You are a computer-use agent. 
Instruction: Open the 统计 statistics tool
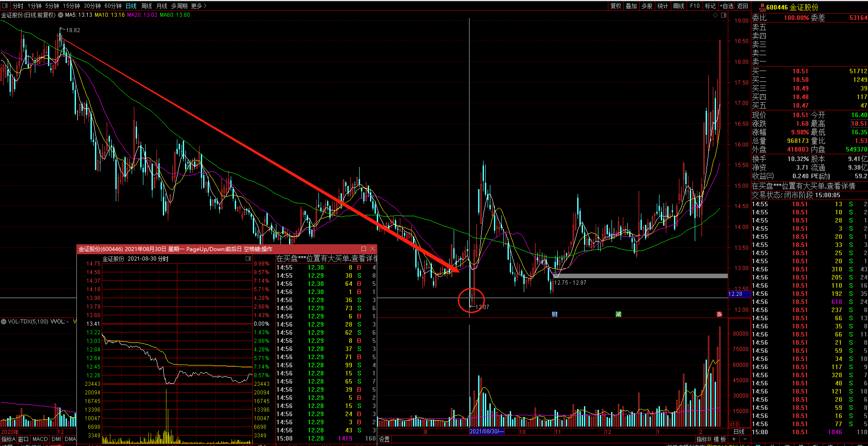[x=663, y=6]
